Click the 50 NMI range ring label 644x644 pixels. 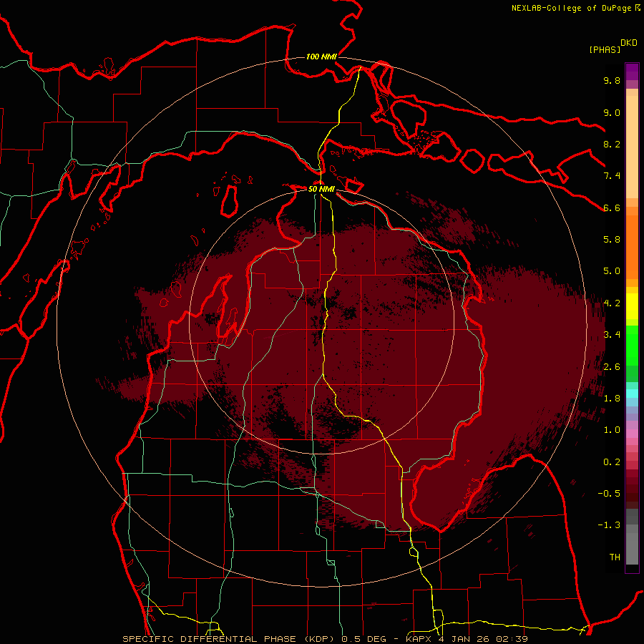tap(321, 189)
